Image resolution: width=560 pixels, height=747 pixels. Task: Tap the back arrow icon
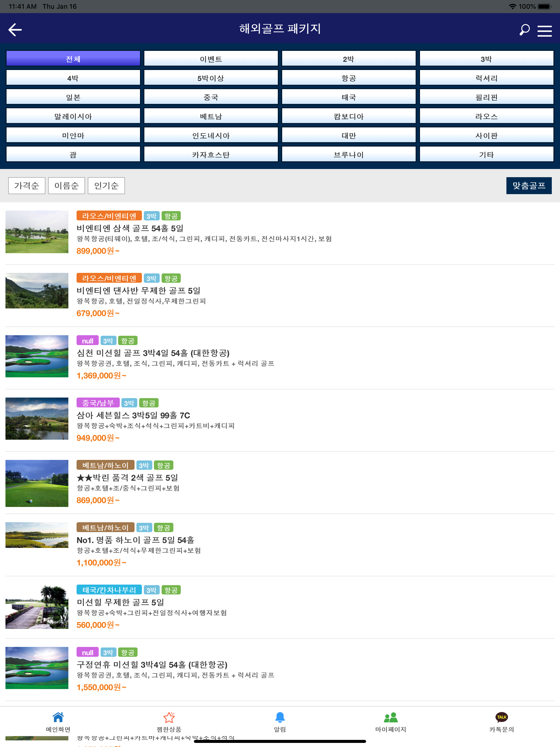[15, 30]
